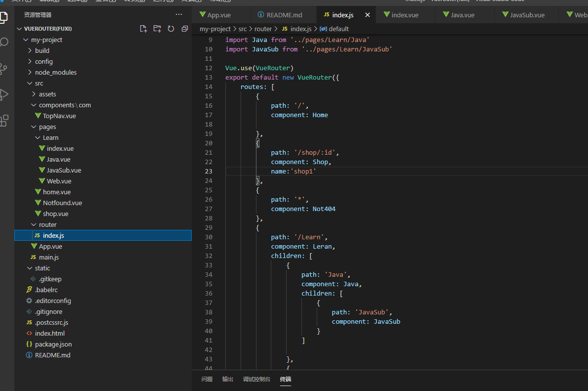588x391 pixels.
Task: Collapse the Learn folder
Action: click(38, 138)
